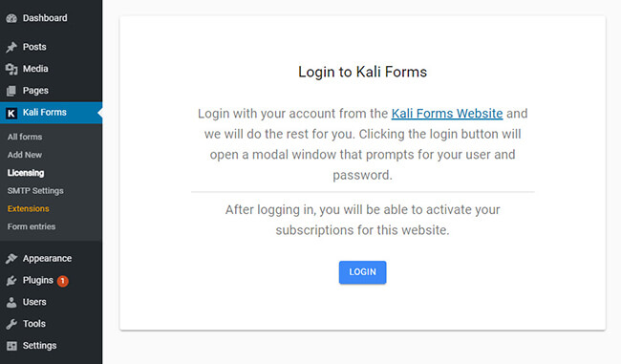This screenshot has height=364, width=621.
Task: Click the Media library icon
Action: tap(11, 69)
